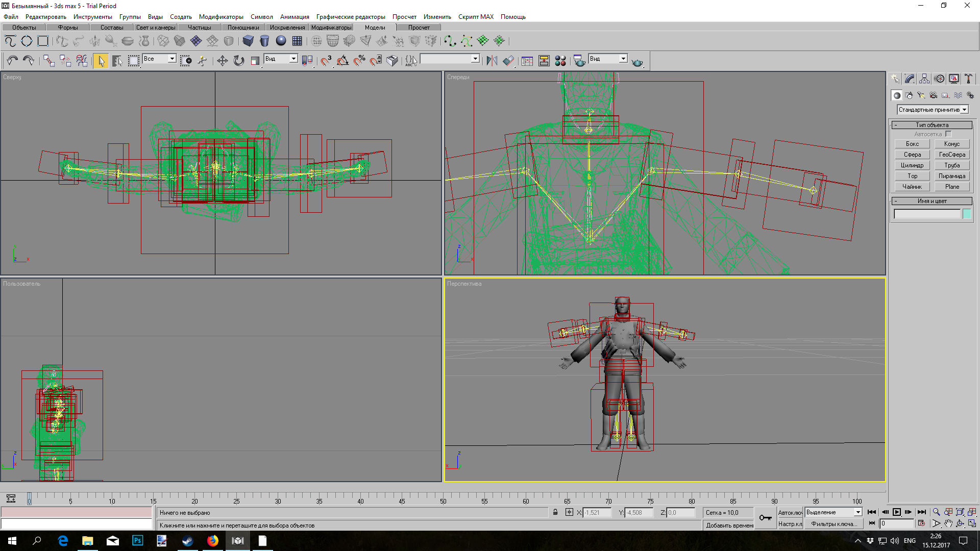The width and height of the screenshot is (980, 551).
Task: Create a Box from the Models shelf
Action: pos(248,41)
